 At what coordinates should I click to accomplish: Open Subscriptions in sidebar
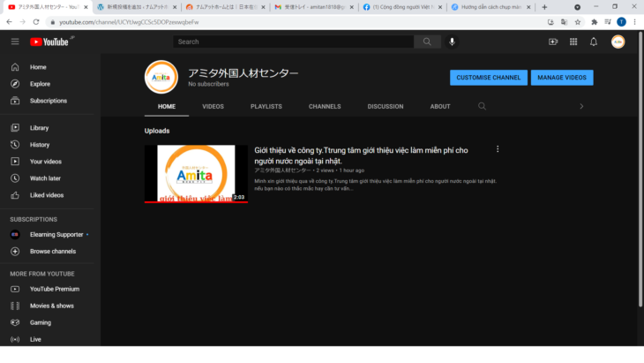[50, 101]
